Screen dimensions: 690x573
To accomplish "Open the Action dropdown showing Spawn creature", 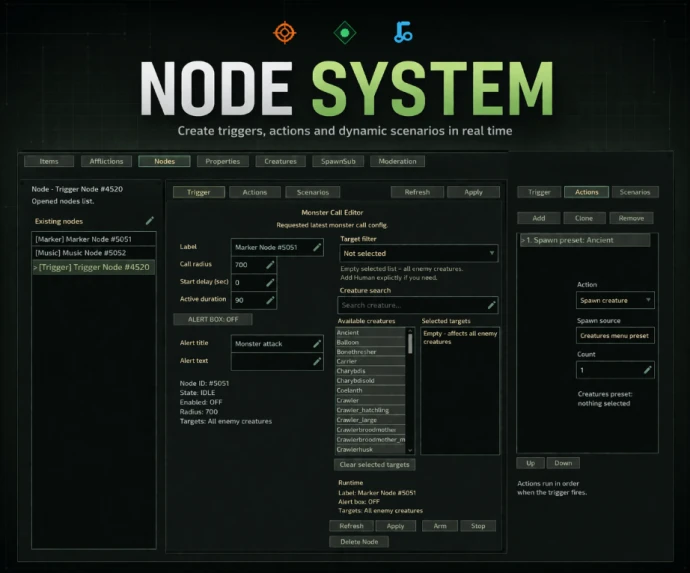I will (615, 300).
